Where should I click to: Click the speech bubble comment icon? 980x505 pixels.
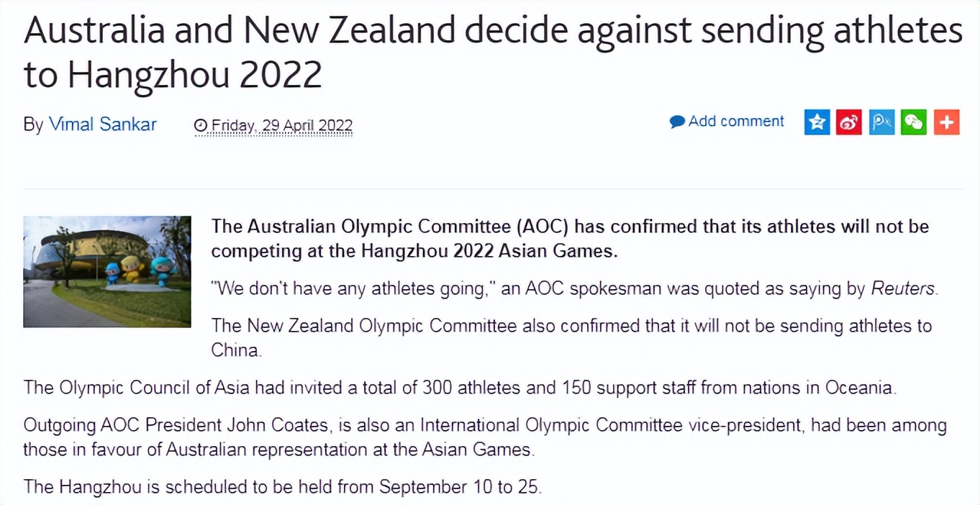pos(676,122)
